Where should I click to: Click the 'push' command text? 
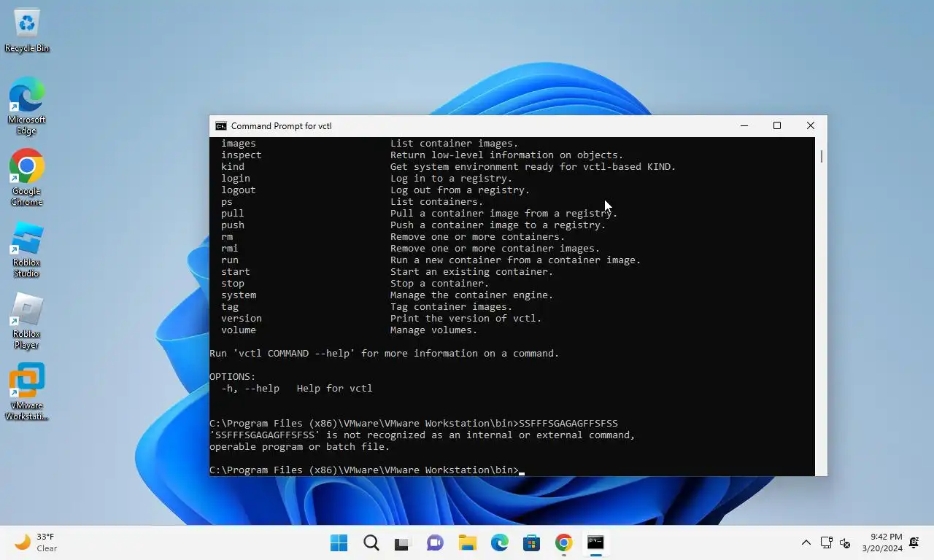233,225
